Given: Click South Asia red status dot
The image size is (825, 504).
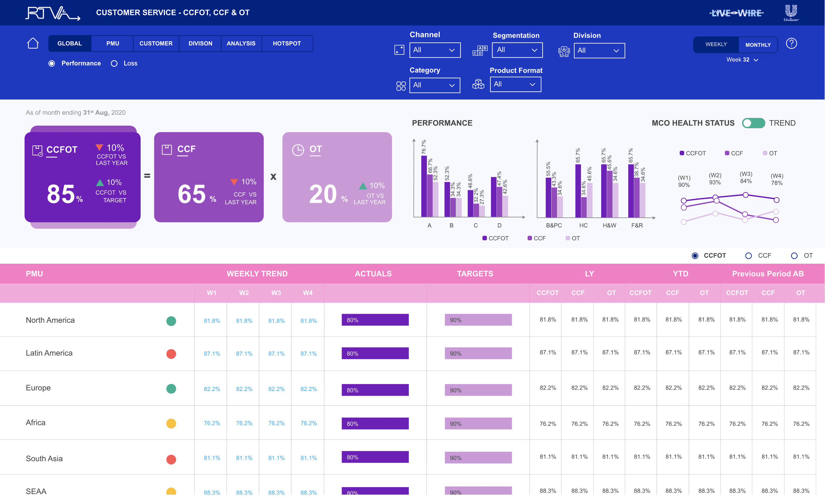Looking at the screenshot, I should pyautogui.click(x=171, y=459).
